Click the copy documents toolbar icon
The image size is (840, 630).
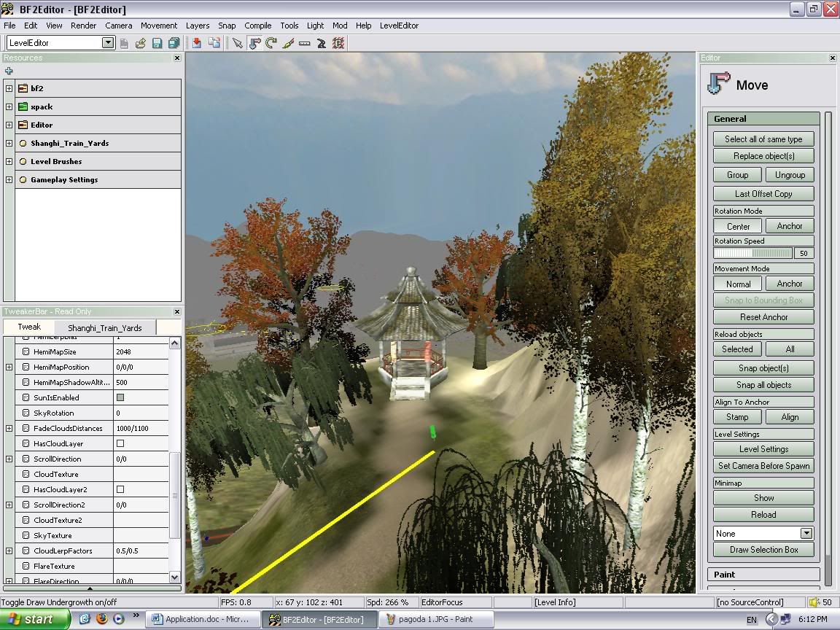click(214, 44)
